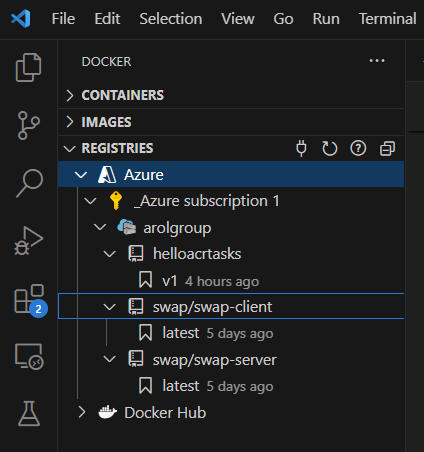Open the Remote Explorer view
This screenshot has height=452, width=424.
29,356
